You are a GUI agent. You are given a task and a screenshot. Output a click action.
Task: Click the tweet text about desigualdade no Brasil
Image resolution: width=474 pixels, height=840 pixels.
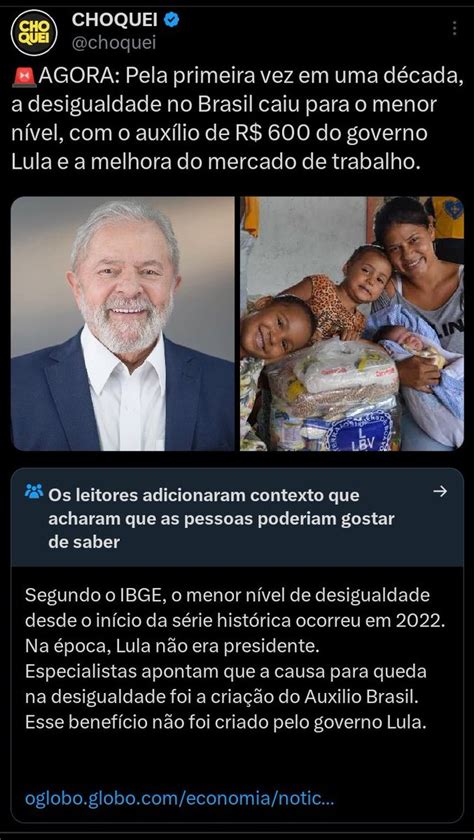(237, 120)
